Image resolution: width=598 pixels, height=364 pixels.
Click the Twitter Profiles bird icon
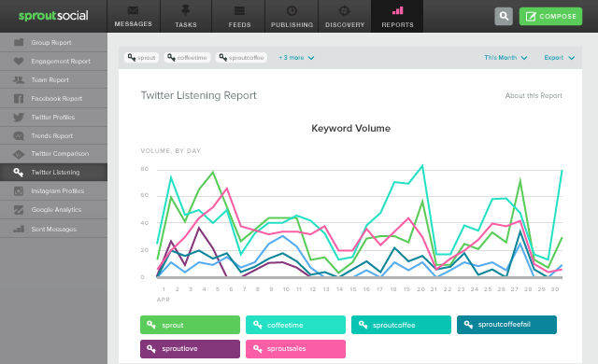pyautogui.click(x=19, y=118)
